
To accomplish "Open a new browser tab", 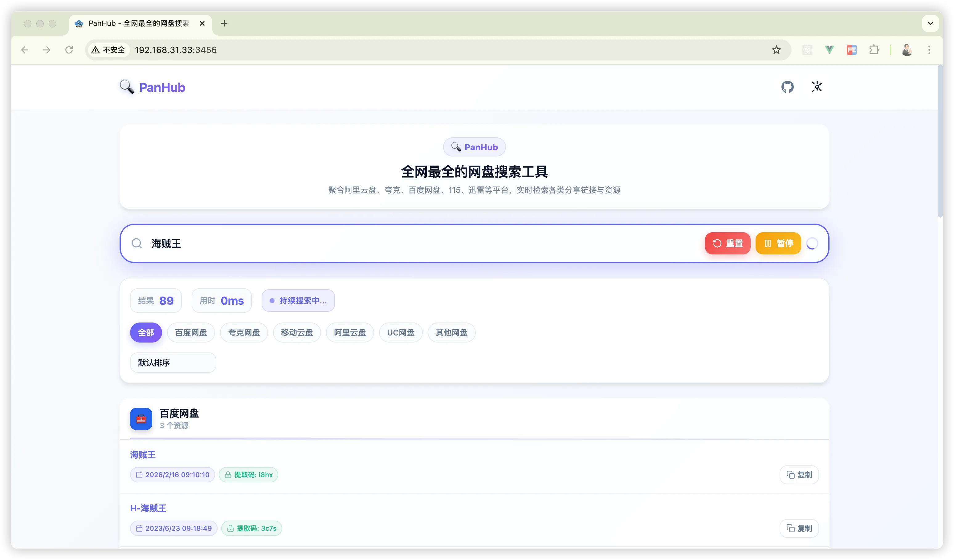I will [225, 23].
